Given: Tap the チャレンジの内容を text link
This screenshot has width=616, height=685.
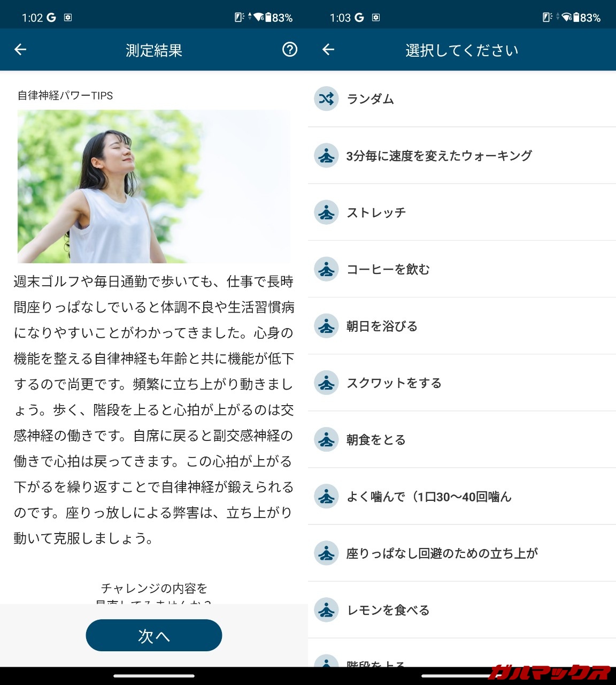Looking at the screenshot, I should [154, 589].
